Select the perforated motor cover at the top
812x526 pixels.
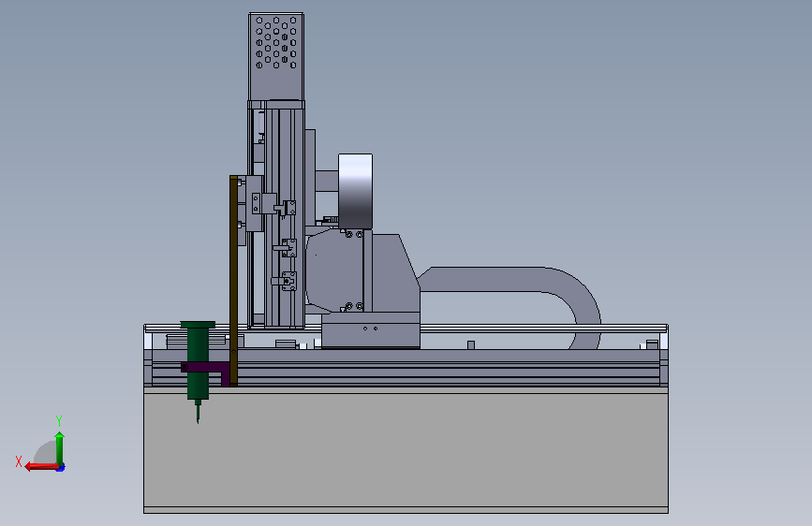coord(276,57)
